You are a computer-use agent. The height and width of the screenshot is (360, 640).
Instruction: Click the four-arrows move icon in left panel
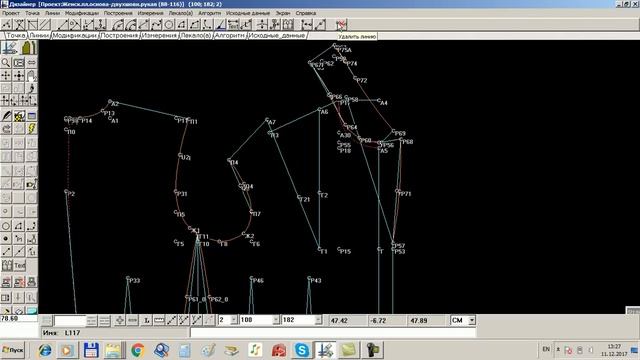pyautogui.click(x=6, y=76)
